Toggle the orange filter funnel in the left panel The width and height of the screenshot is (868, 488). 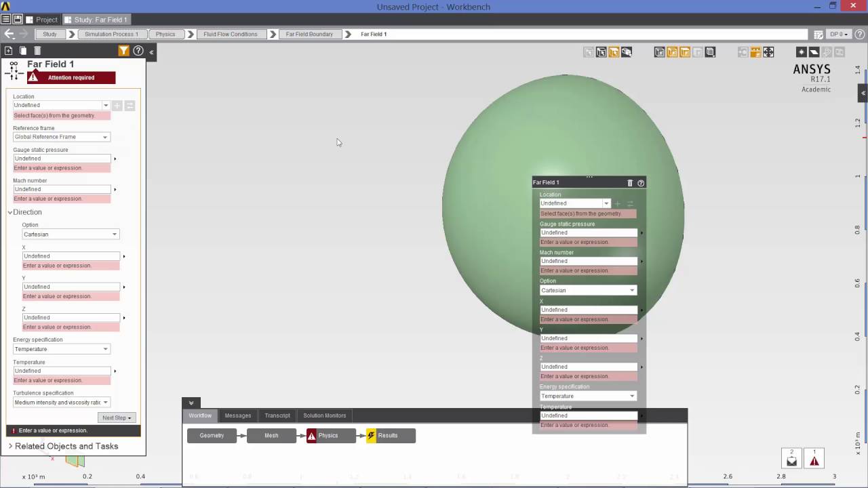123,51
